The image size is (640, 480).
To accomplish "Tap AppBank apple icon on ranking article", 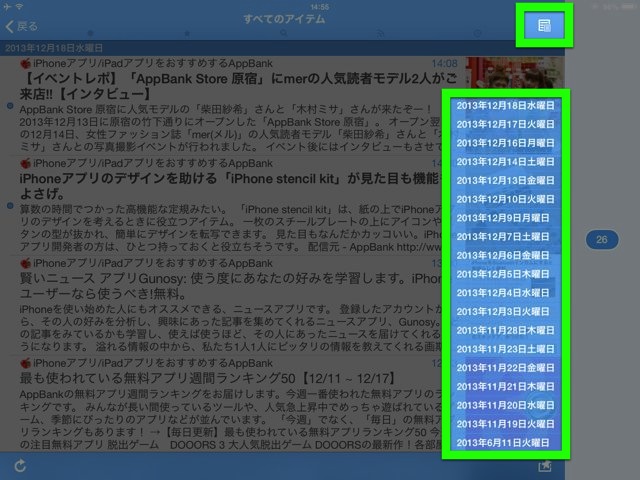I will 25,363.
